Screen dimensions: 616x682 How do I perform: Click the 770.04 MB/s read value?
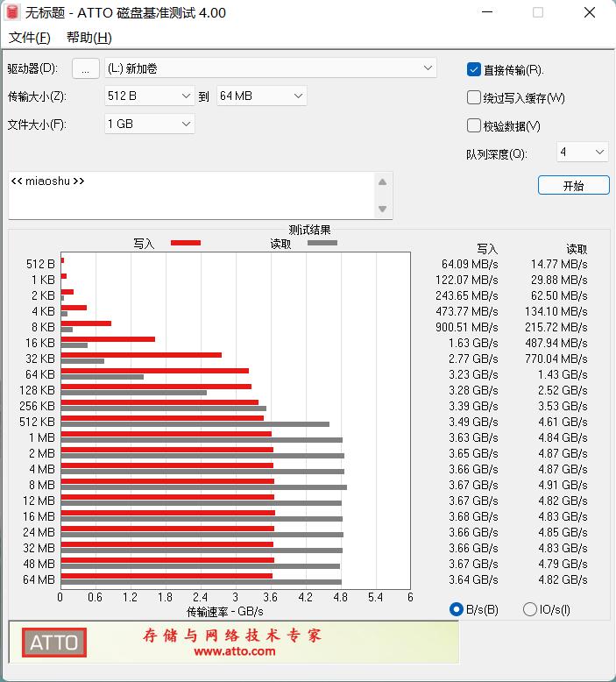[556, 359]
